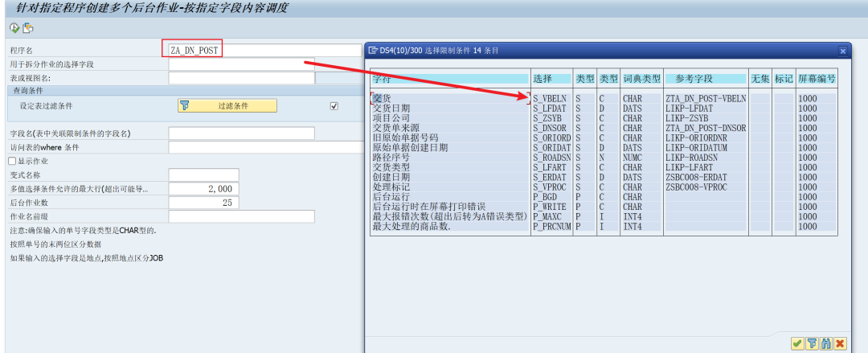Click reference field ZTA_DN_POST-VBELN
This screenshot has width=868, height=353.
point(706,98)
